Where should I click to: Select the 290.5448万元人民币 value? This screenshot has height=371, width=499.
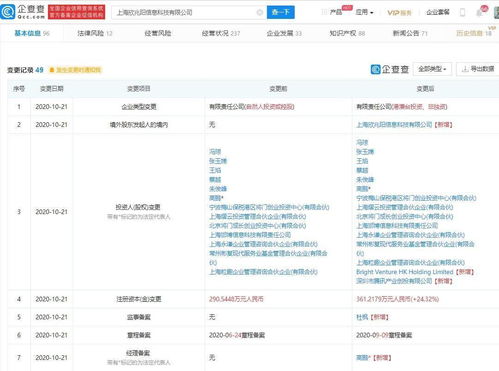(x=236, y=299)
